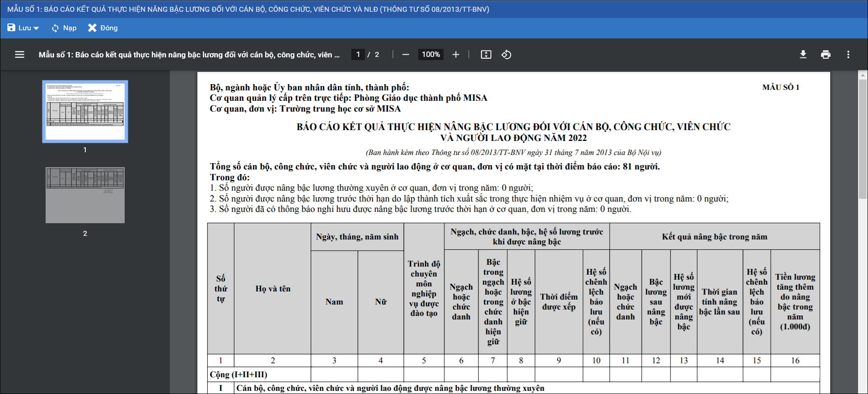
Task: Toggle the PDF sidebar hamburger menu
Action: click(x=19, y=55)
